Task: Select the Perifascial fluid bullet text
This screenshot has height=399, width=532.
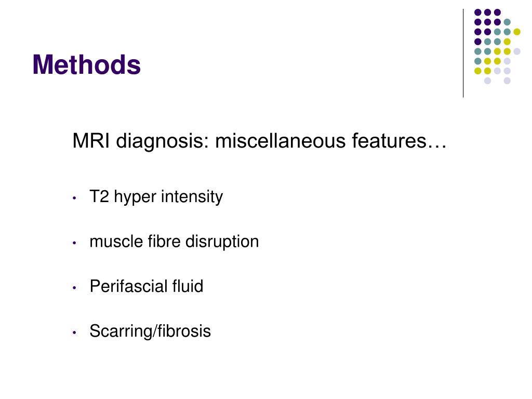Action: (146, 286)
